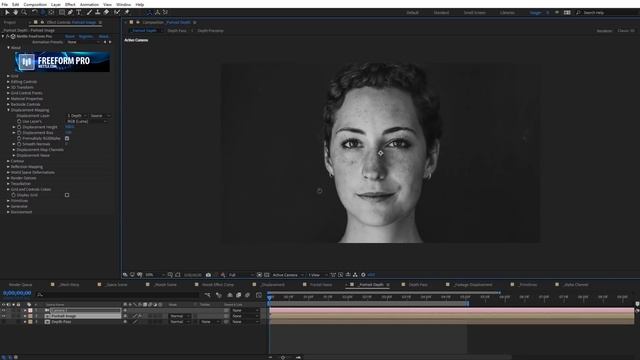Viewport: 640px width, 360px height.
Task: Expand the 3D Transform group
Action: point(8,87)
